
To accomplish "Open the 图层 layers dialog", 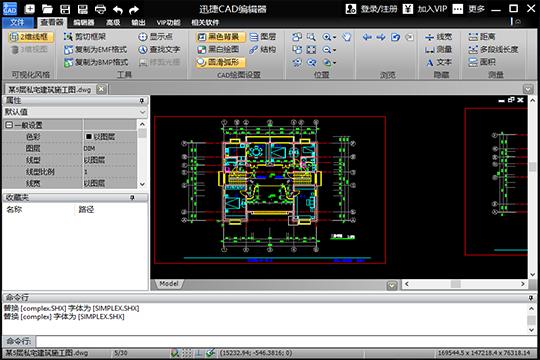I will [x=263, y=37].
